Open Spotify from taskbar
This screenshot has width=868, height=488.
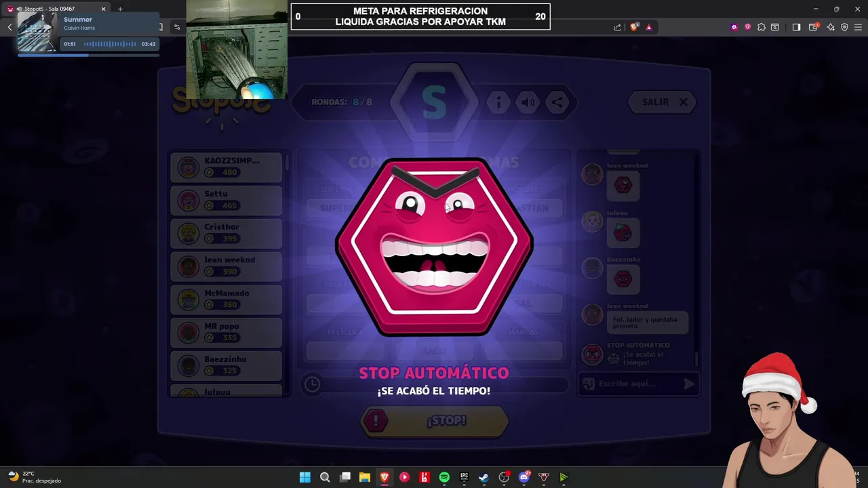point(444,477)
